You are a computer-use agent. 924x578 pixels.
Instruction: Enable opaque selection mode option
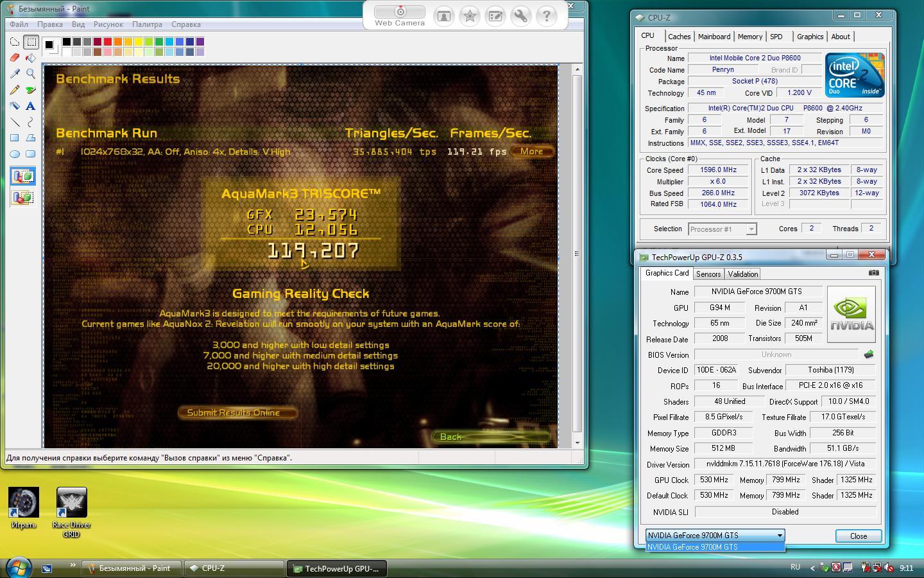point(23,177)
